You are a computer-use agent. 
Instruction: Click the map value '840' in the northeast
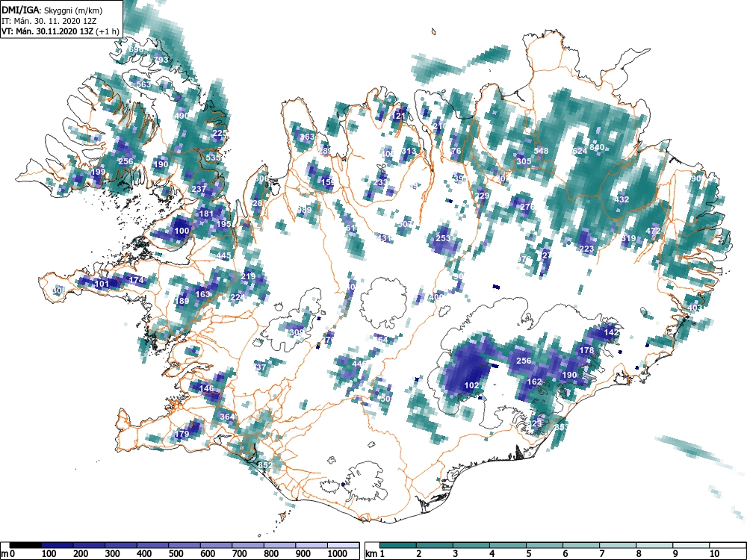click(597, 147)
